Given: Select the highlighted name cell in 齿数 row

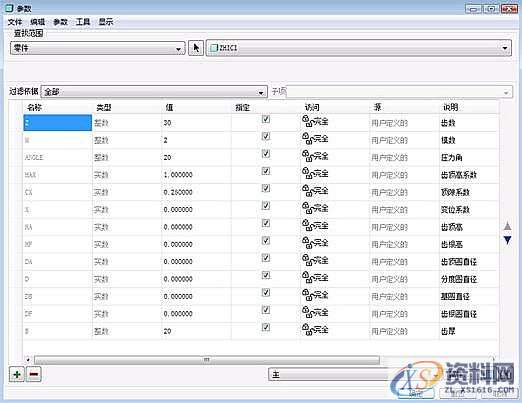Looking at the screenshot, I should pos(57,123).
